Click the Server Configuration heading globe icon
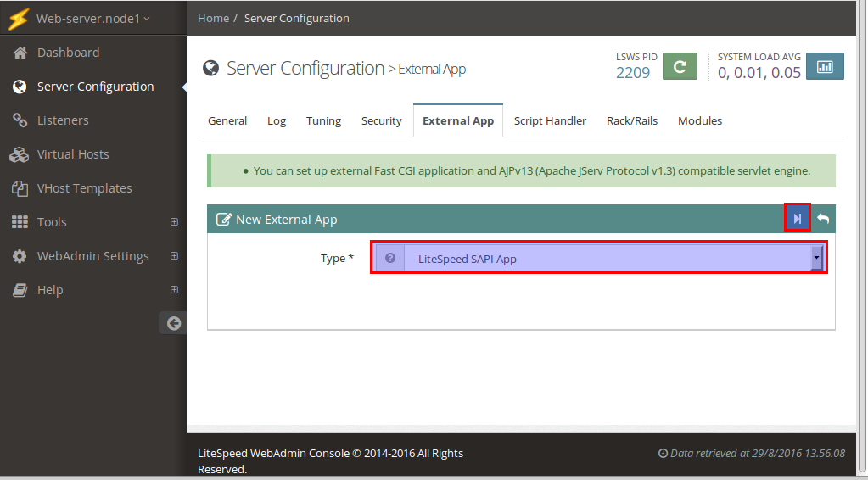 click(x=210, y=69)
